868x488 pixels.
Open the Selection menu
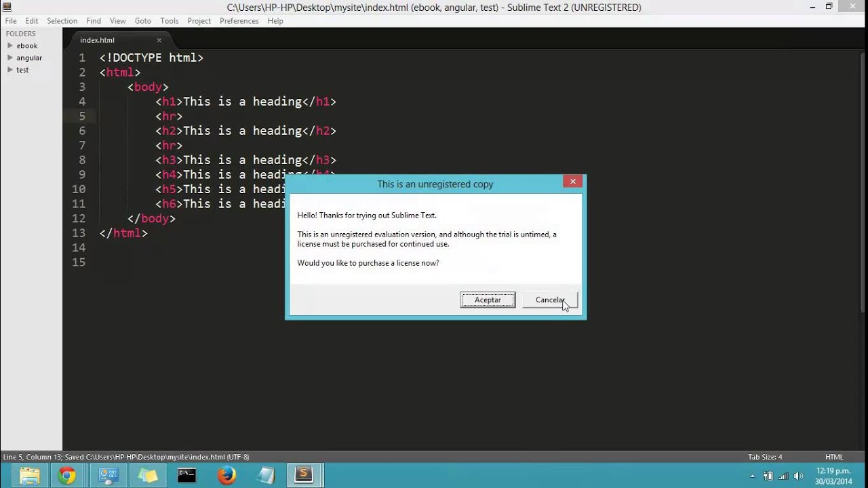[x=62, y=21]
